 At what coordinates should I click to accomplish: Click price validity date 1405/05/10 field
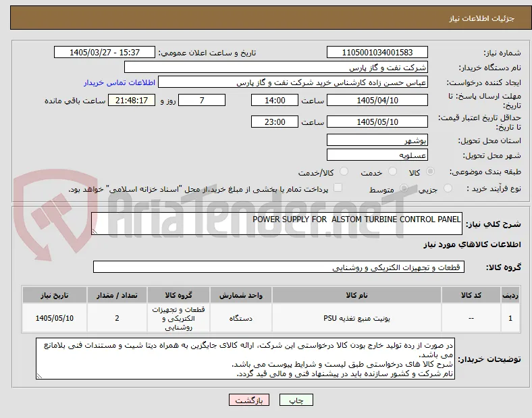377,122
